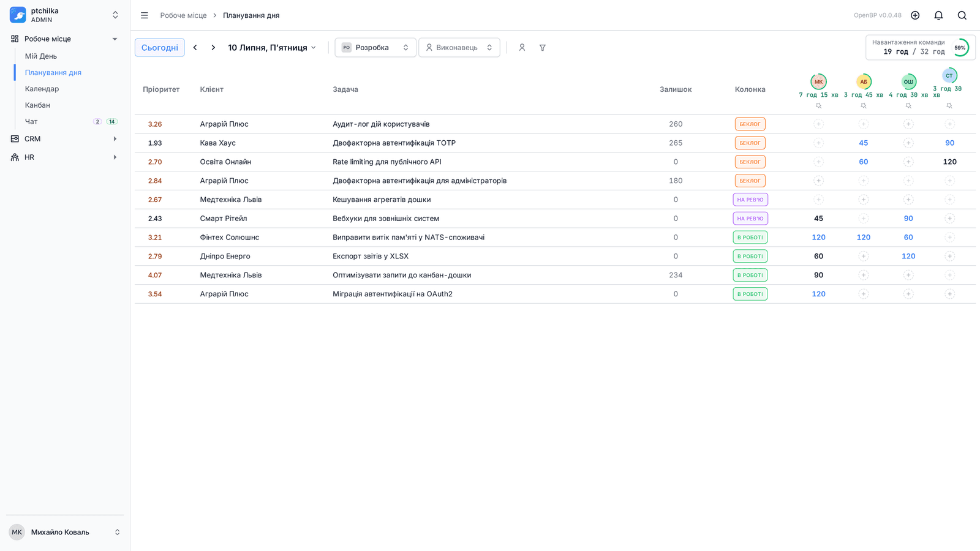The image size is (980, 551).
Task: Go to the next day arrow
Action: tap(213, 48)
